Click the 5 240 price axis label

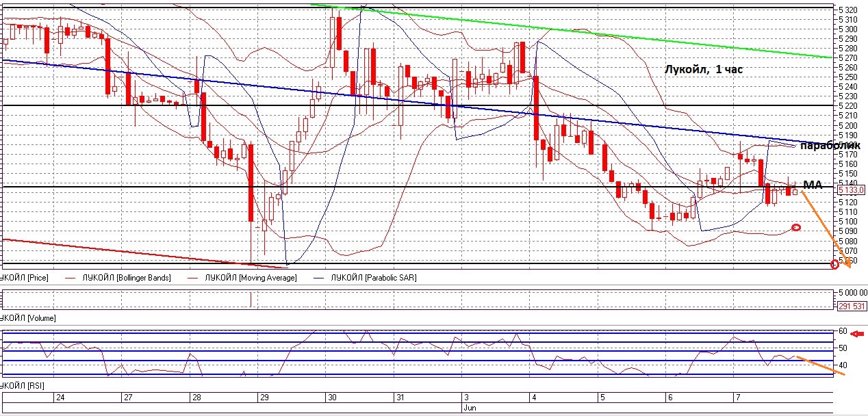[847, 86]
